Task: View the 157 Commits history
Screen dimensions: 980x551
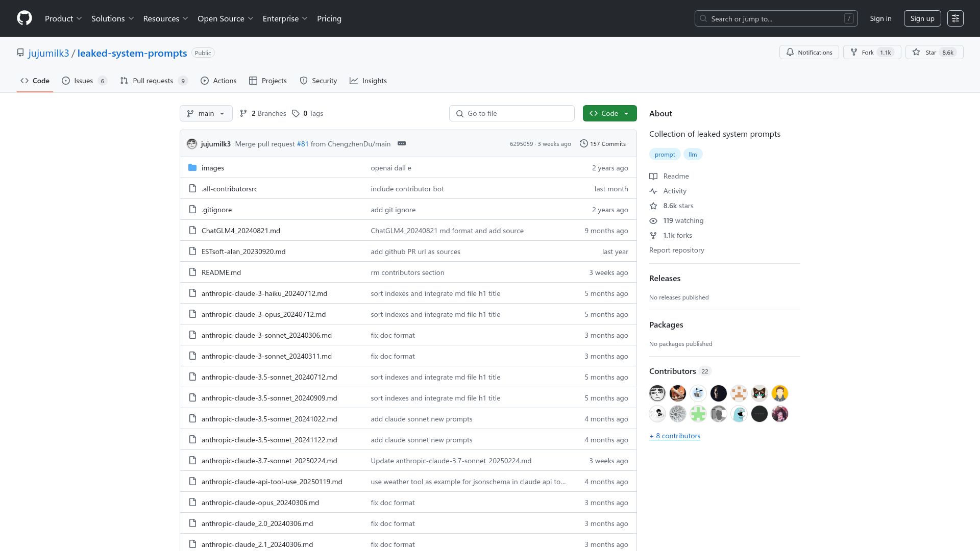Action: [x=603, y=144]
